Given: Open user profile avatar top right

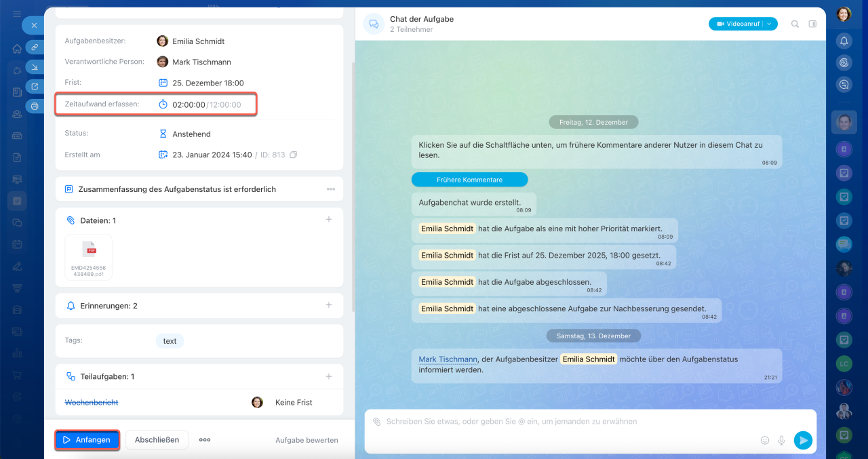Looking at the screenshot, I should [x=844, y=14].
